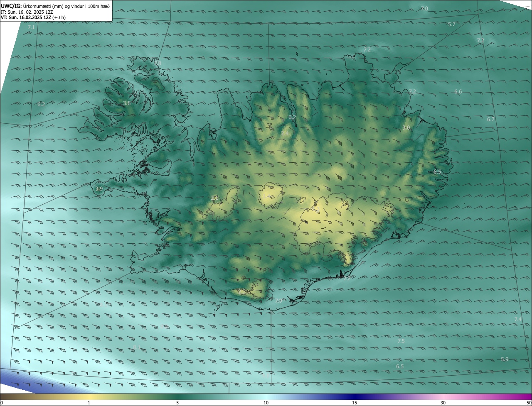Click the 3.0 value in northeast Iceland
The width and height of the screenshot is (532, 406).
click(x=406, y=128)
